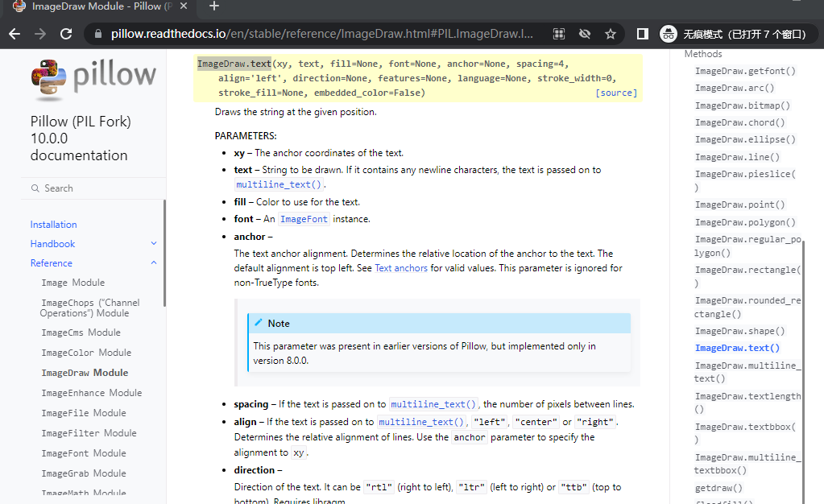The image size is (824, 504).
Task: Open the Reference sidebar link
Action: [51, 262]
